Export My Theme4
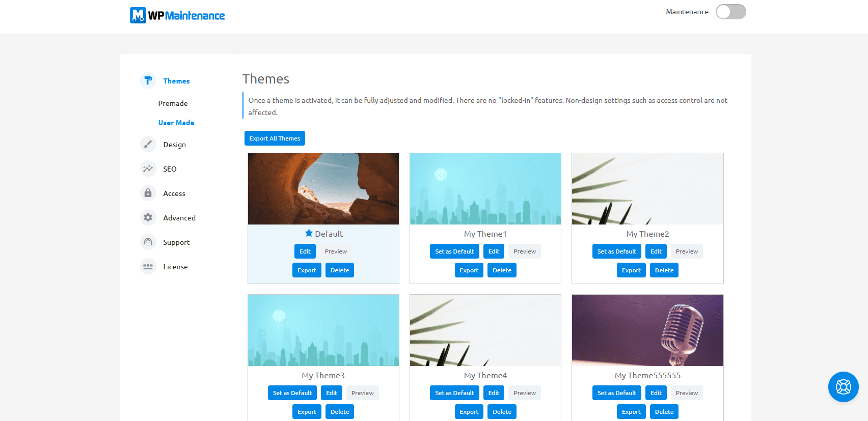Screen dimensions: 868x421 pos(469,412)
